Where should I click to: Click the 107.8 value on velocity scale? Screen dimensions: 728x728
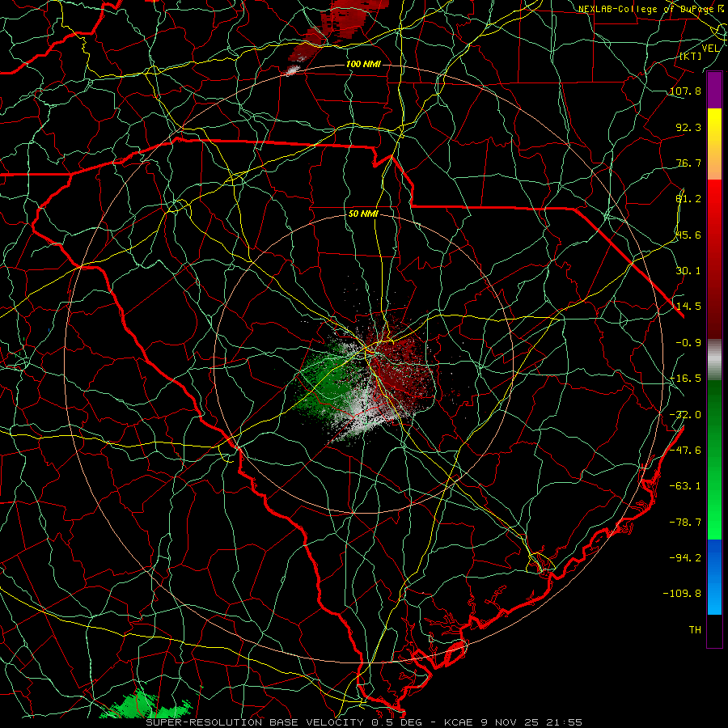(x=685, y=91)
